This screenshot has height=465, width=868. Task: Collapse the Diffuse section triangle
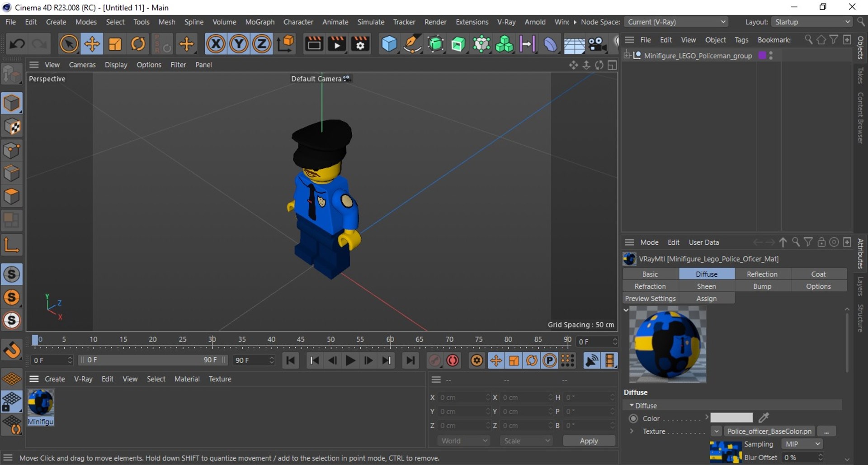coord(632,405)
